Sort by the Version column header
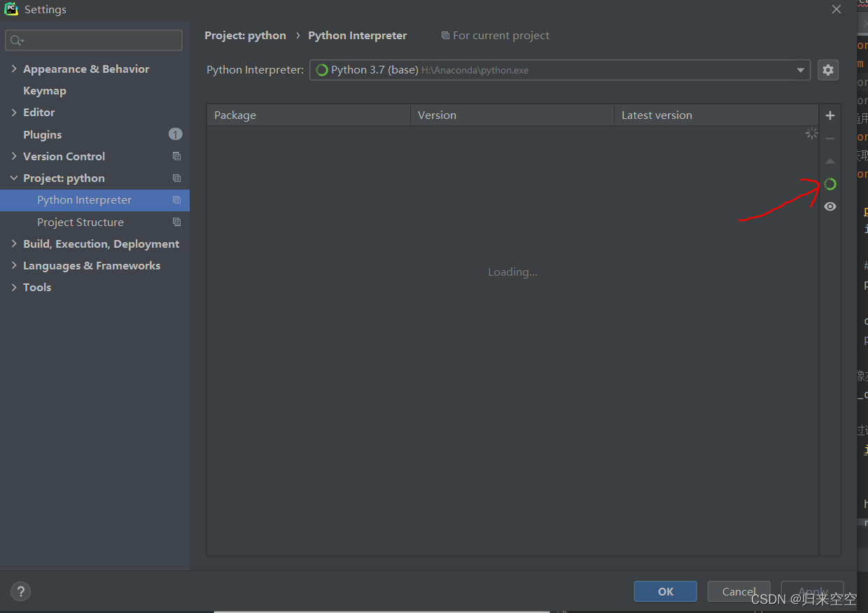The width and height of the screenshot is (868, 613). (x=512, y=115)
